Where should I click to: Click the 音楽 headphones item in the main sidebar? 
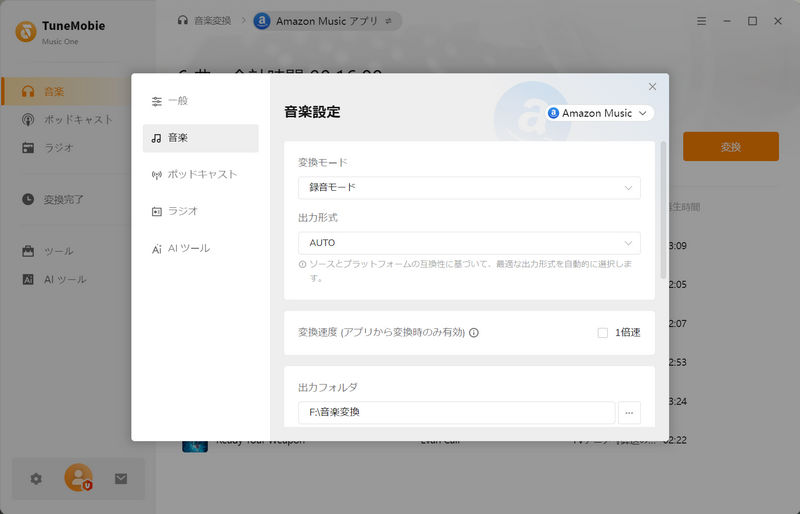(65, 91)
